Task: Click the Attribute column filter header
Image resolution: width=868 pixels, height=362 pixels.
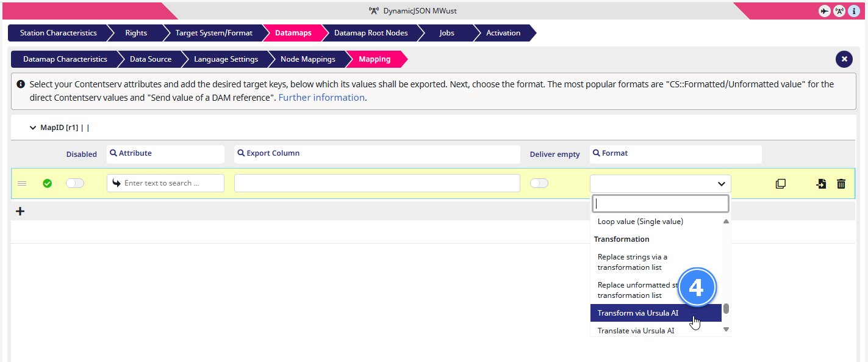Action: pos(166,154)
